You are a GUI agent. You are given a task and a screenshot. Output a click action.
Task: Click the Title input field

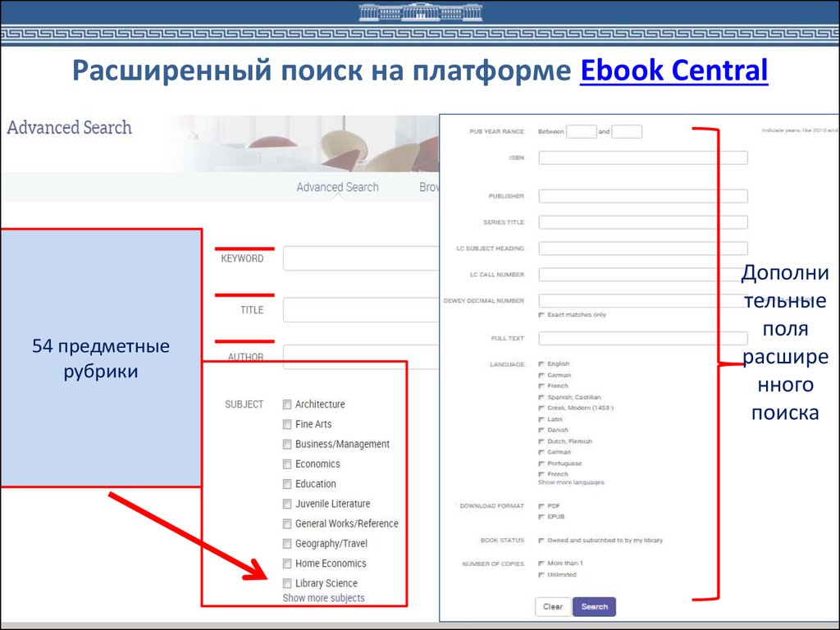click(361, 310)
